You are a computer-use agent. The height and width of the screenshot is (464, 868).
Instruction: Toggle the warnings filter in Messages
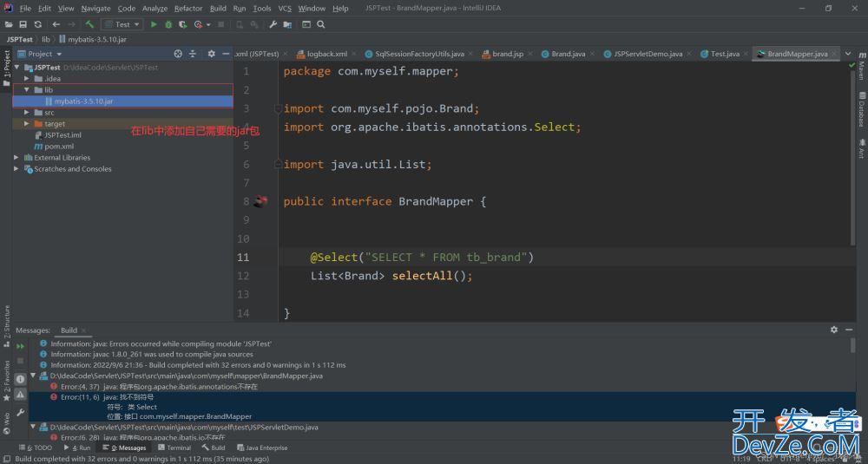(21, 395)
